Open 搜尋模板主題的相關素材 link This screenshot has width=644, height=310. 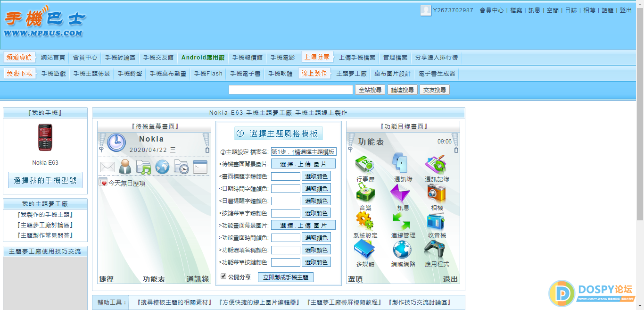174,302
